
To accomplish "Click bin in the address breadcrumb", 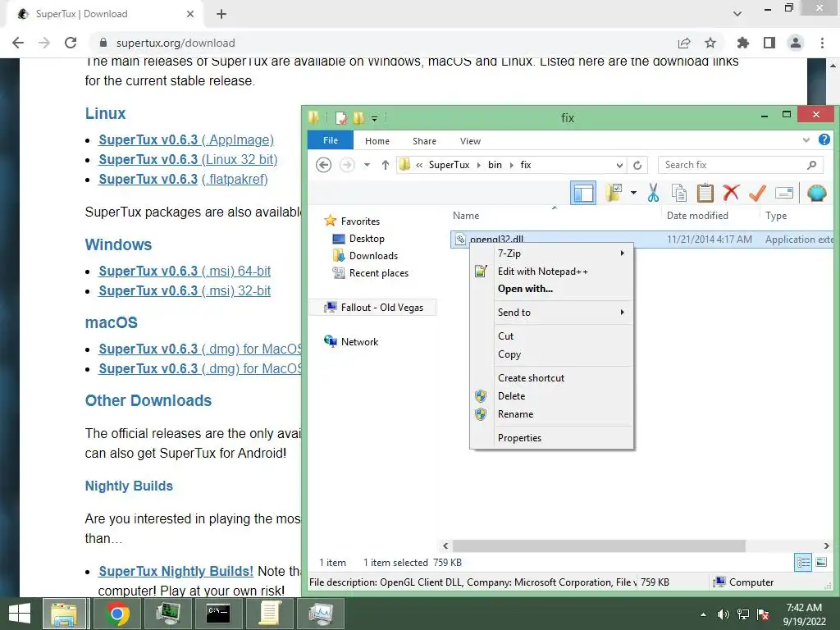I will (x=495, y=165).
